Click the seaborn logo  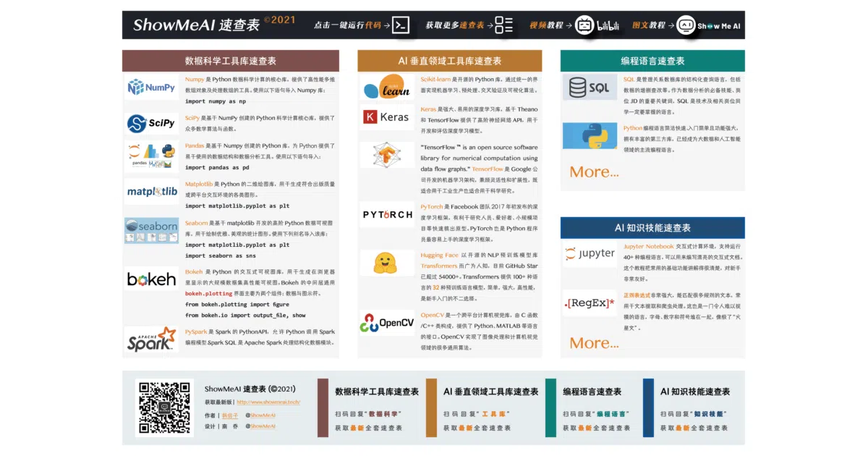pos(151,231)
